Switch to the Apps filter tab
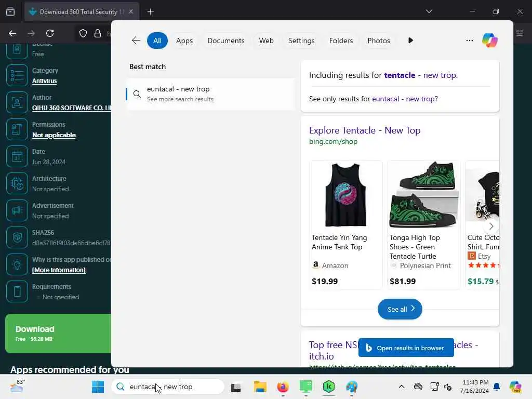Image resolution: width=532 pixels, height=399 pixels. (184, 41)
